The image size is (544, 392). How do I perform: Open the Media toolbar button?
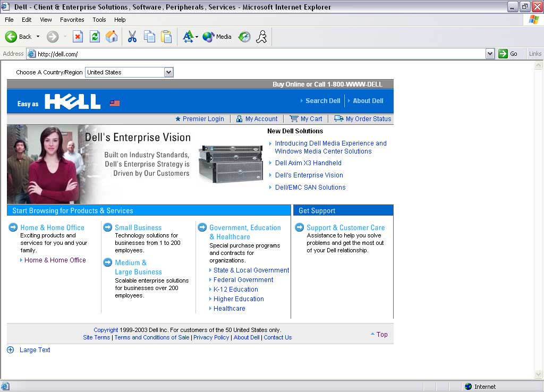pos(217,37)
